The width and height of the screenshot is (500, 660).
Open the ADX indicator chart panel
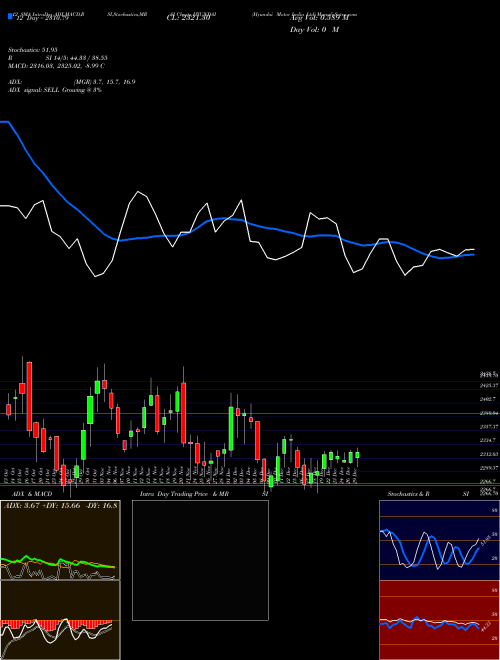point(60,540)
